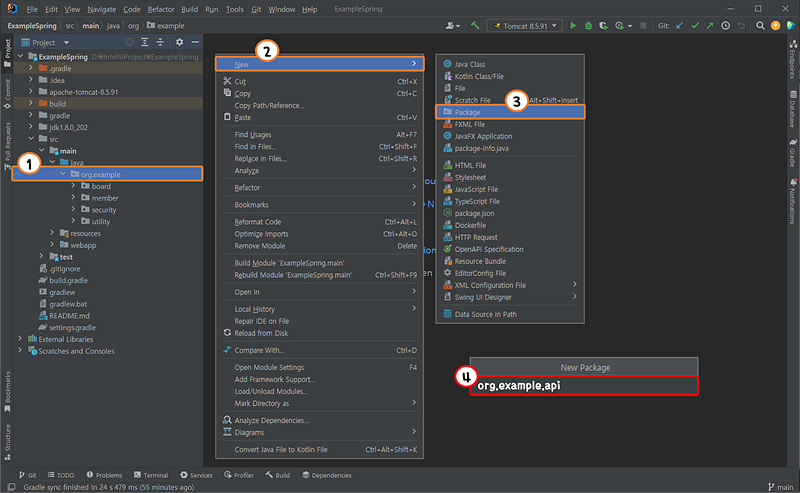
Task: Expand the apache-tomcat-8.5.91 folder
Action: [31, 92]
